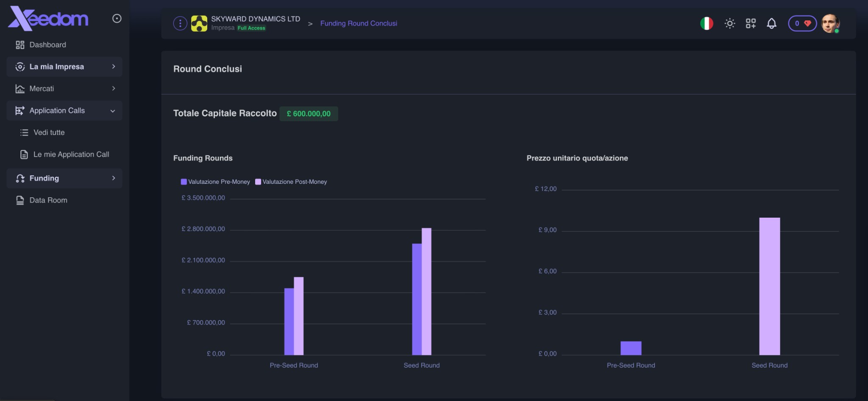The width and height of the screenshot is (868, 401).
Task: Open the company three-dots options menu
Action: (180, 23)
